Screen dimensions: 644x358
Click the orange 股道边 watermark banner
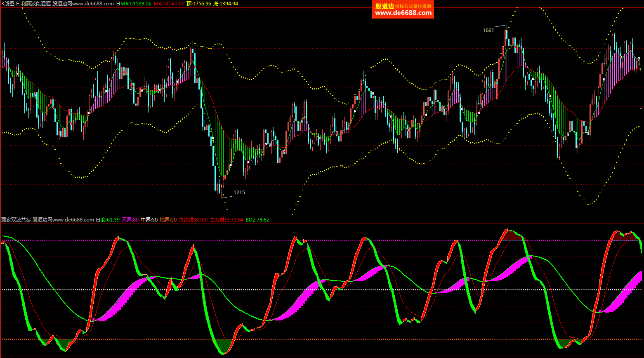(403, 9)
